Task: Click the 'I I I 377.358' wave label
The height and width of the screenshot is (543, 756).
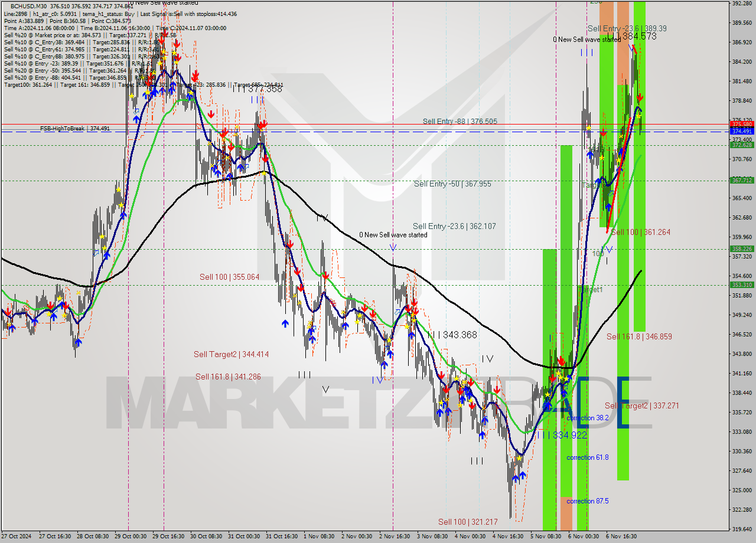Action: [x=257, y=89]
